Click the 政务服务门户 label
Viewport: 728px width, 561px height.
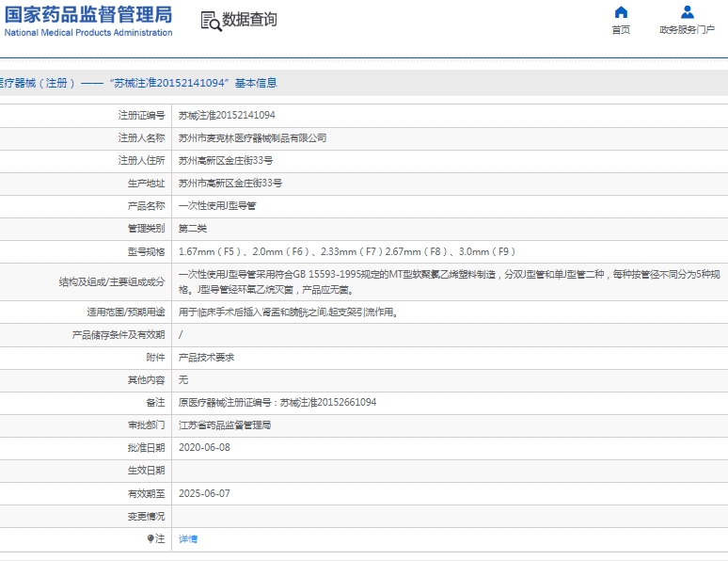pos(688,30)
